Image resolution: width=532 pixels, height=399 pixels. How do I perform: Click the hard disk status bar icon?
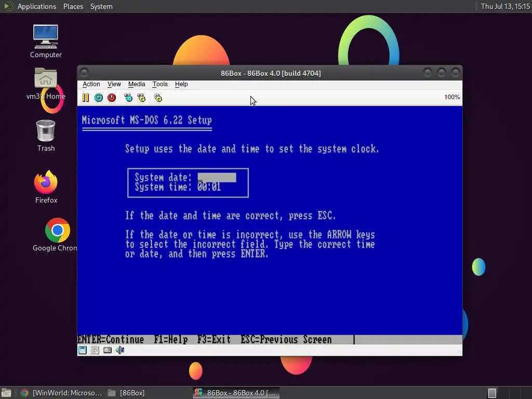pos(108,350)
